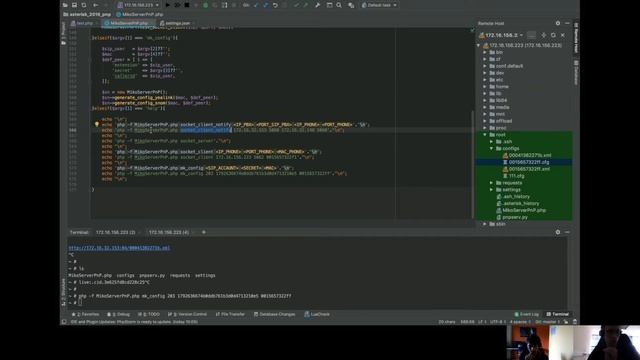Click the Run play button in toolbar
This screenshot has width=640, height=360.
167,5
